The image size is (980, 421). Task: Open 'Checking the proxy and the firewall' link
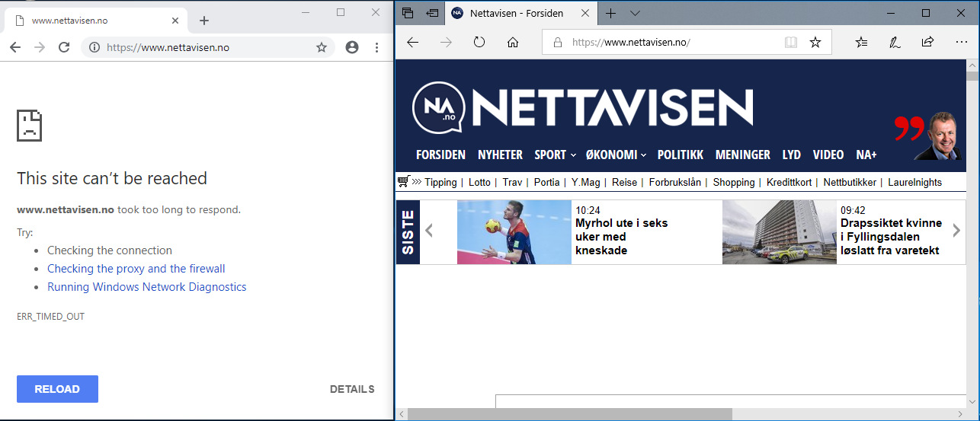point(136,269)
